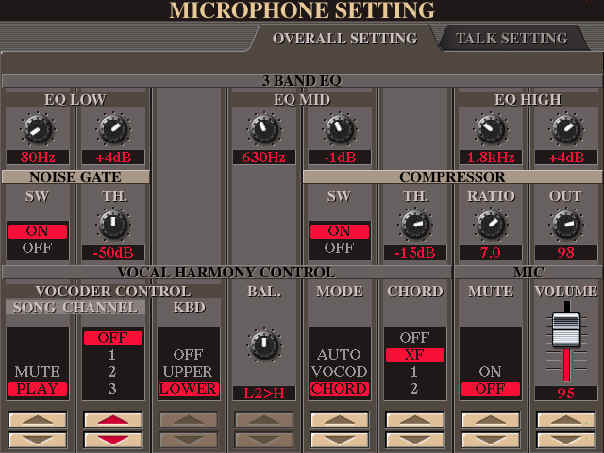Click the down arrow under MUTE/PLAY list
Viewport: 604px width, 453px height.
(37, 440)
